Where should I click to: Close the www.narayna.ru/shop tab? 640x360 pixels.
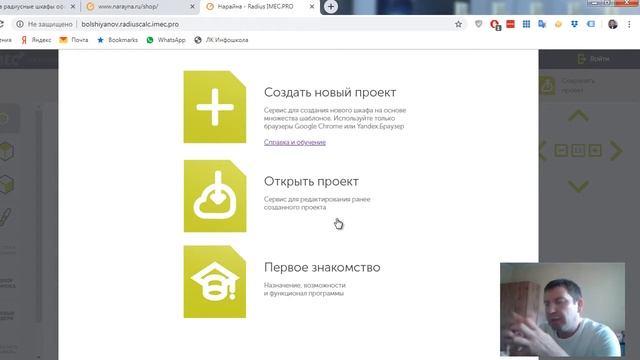[x=192, y=7]
